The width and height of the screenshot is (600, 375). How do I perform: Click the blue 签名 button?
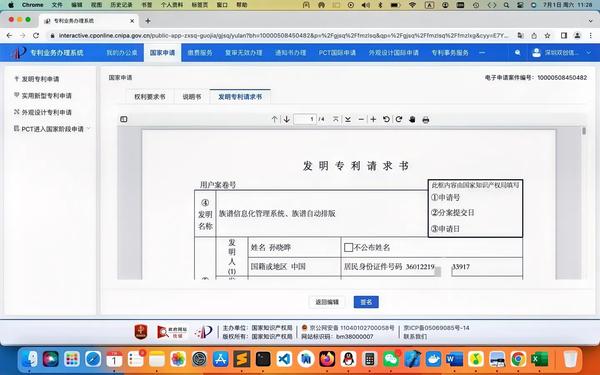(x=366, y=302)
